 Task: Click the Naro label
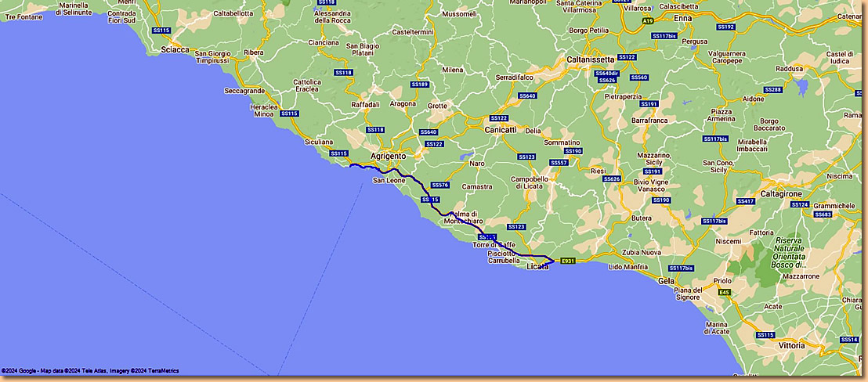[476, 164]
